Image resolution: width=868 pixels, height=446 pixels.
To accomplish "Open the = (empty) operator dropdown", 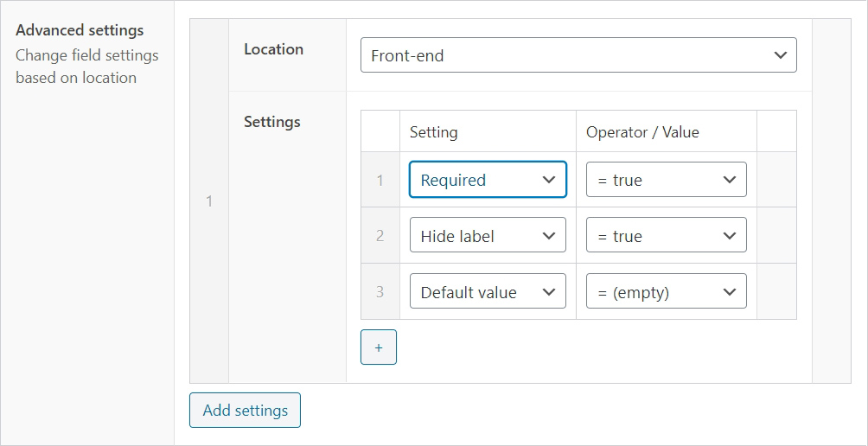I will point(666,292).
